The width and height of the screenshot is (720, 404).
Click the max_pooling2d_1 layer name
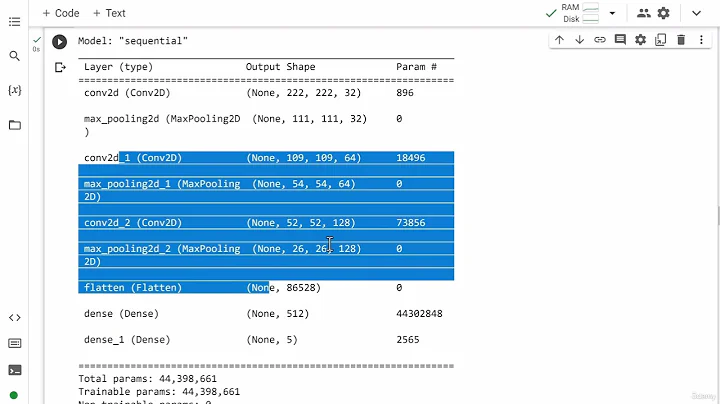(162, 184)
